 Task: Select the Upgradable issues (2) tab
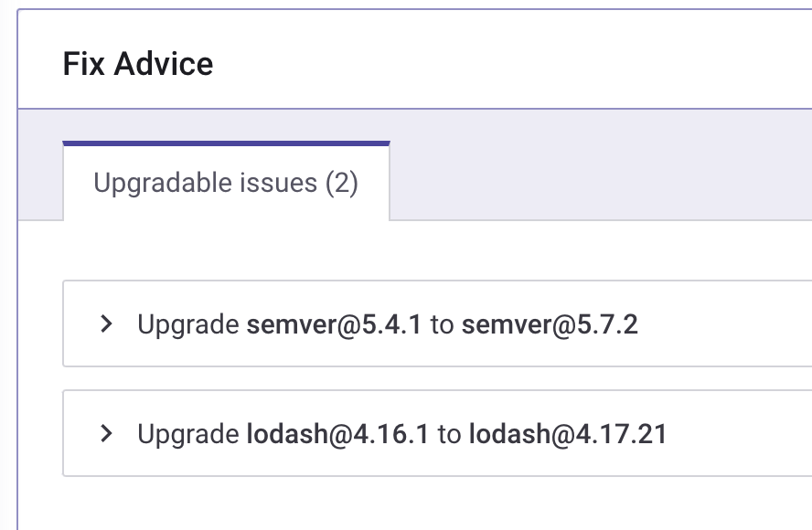coord(226,183)
